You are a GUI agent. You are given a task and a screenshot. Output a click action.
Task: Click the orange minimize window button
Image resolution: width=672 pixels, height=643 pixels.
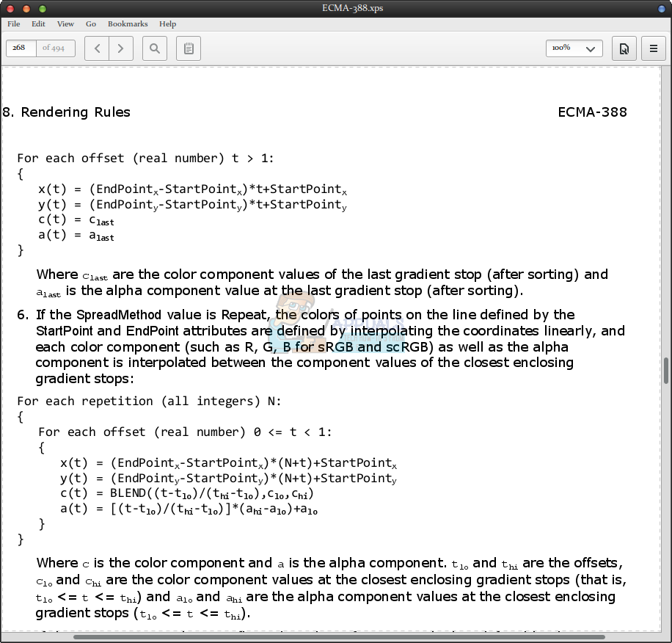pos(26,9)
